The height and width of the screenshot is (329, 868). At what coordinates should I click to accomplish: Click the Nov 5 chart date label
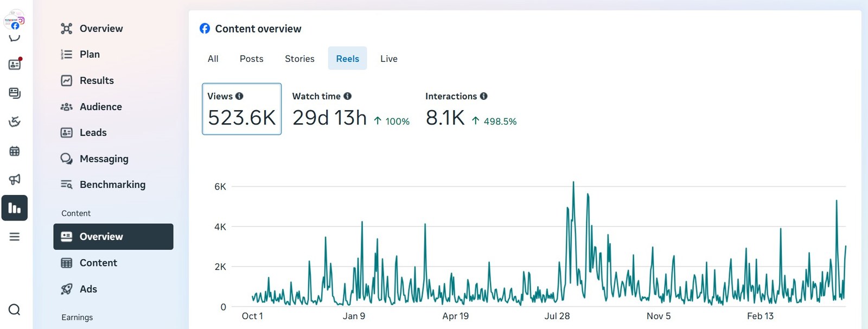[x=659, y=316]
